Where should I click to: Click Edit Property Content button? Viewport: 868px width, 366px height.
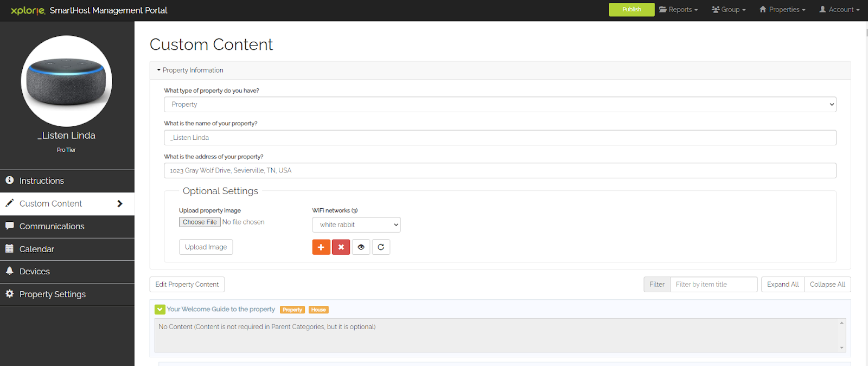tap(187, 284)
